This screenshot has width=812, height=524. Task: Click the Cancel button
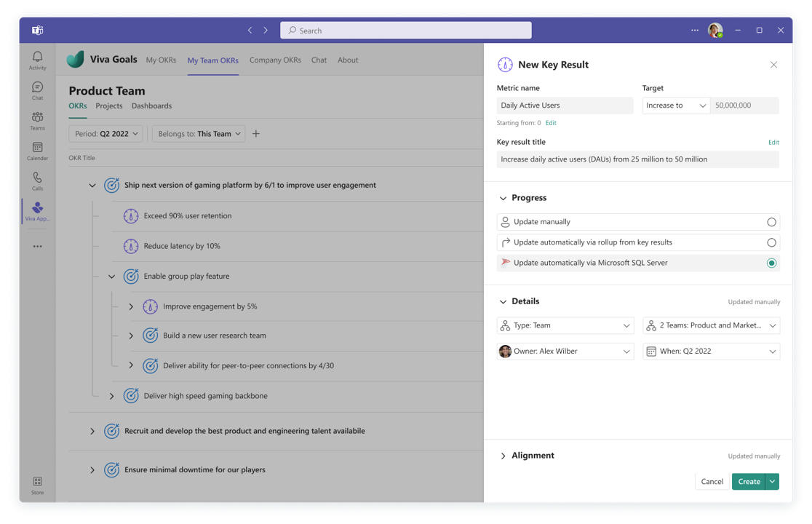click(712, 482)
